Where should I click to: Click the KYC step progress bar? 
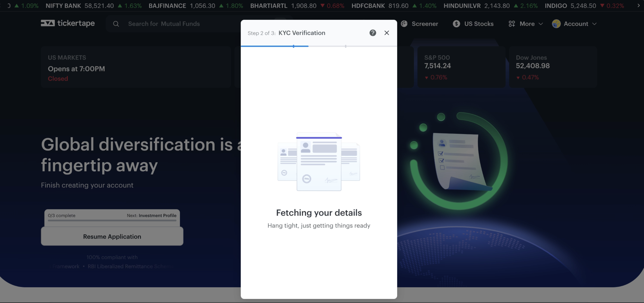click(x=319, y=46)
